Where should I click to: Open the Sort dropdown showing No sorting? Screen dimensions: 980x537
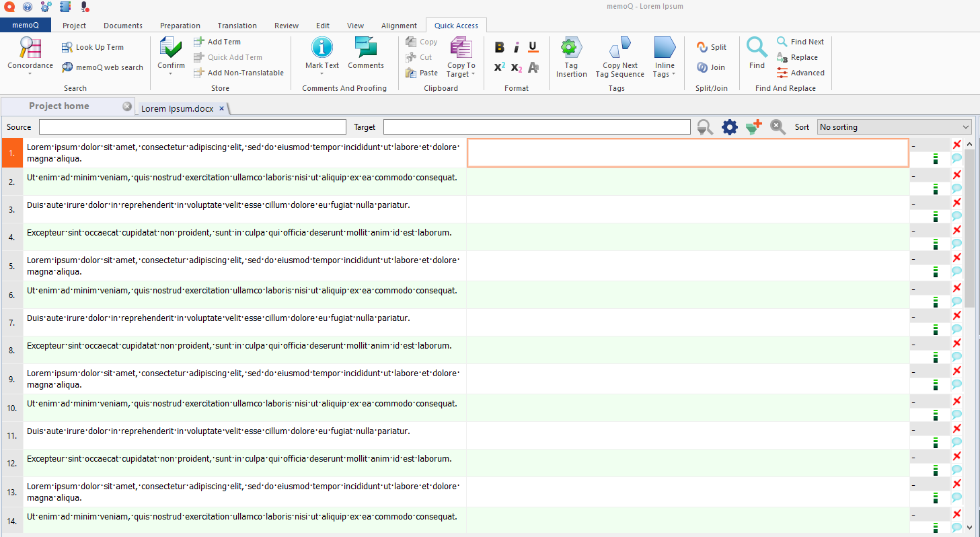pyautogui.click(x=894, y=127)
